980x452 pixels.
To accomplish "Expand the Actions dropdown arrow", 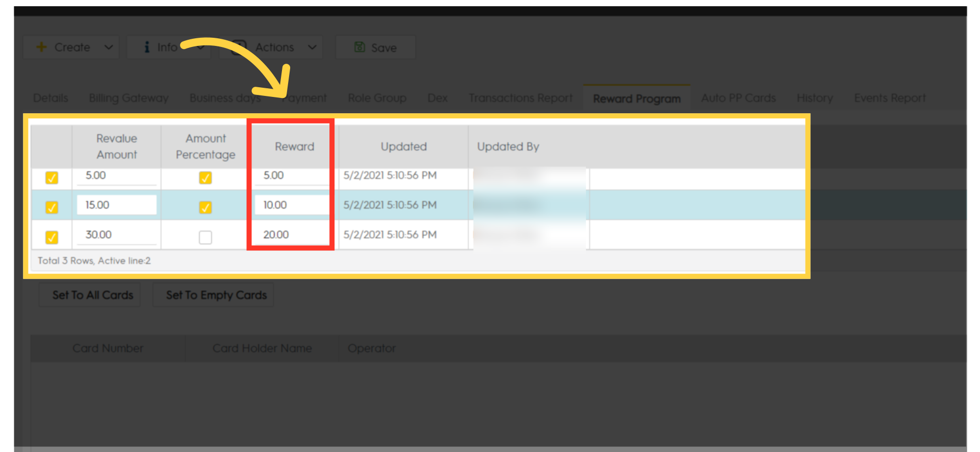I will (312, 47).
